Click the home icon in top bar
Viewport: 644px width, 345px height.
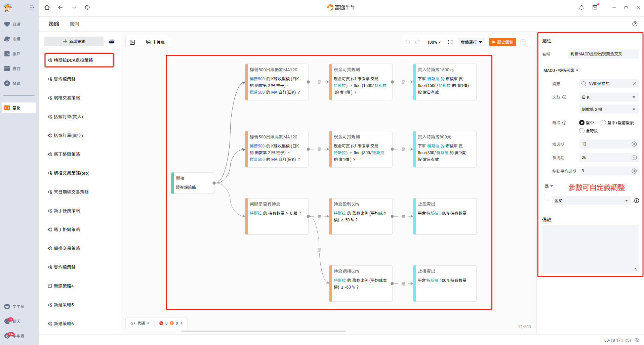[x=47, y=7]
